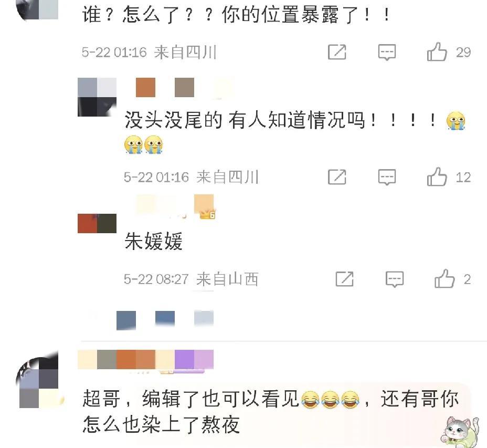
Task: Open reply box for the 没头没尾的 comment
Action: [x=387, y=177]
